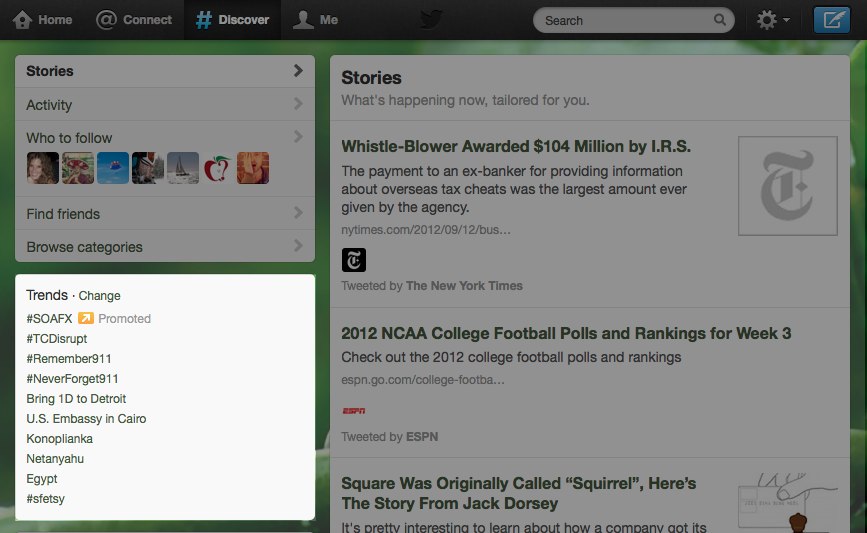Open the Square story signature thumbnail
The image size is (867, 533).
pyautogui.click(x=787, y=503)
